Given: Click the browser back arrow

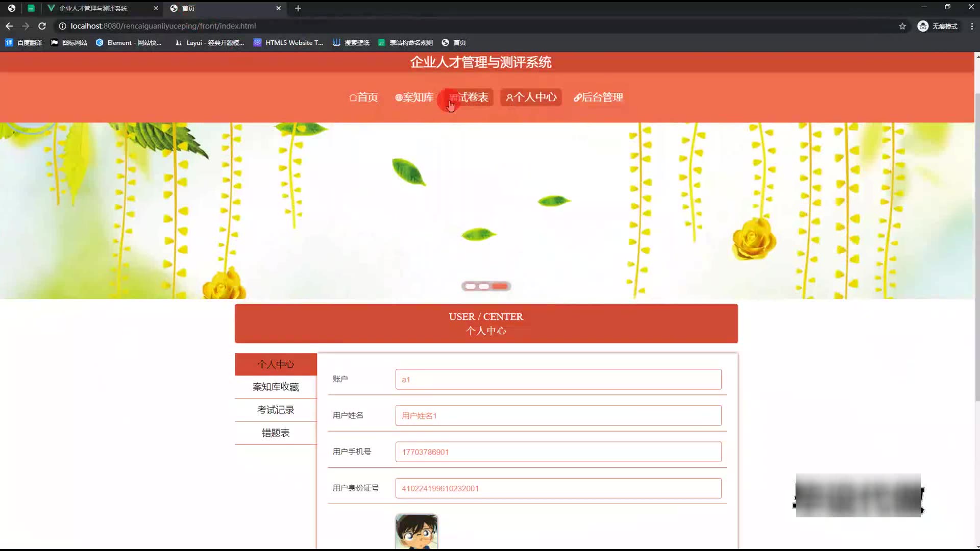Looking at the screenshot, I should [x=9, y=26].
